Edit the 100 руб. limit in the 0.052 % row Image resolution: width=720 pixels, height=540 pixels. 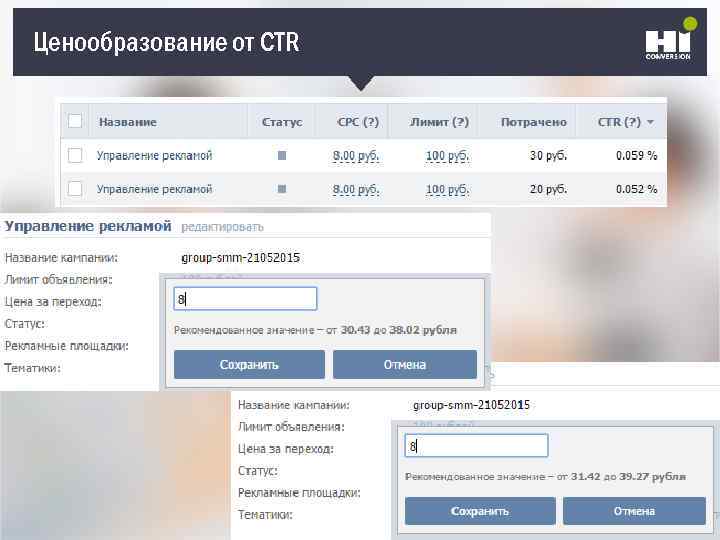(447, 190)
